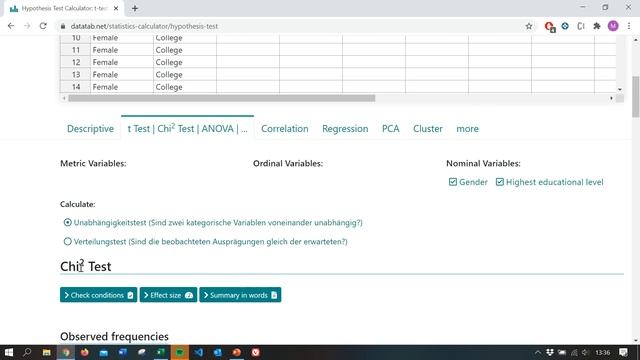Image resolution: width=640 pixels, height=360 pixels.
Task: Open Outlook from the taskbar
Action: pos(218,352)
